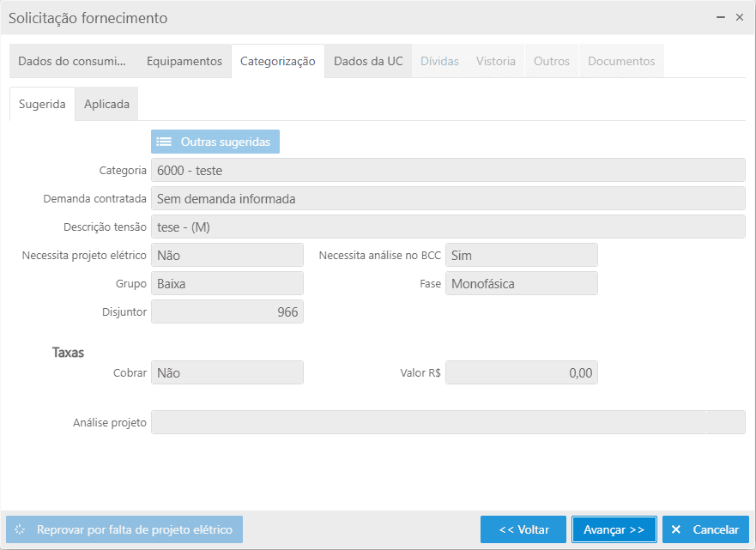Click the Disjuntor field with value 966

[x=227, y=311]
